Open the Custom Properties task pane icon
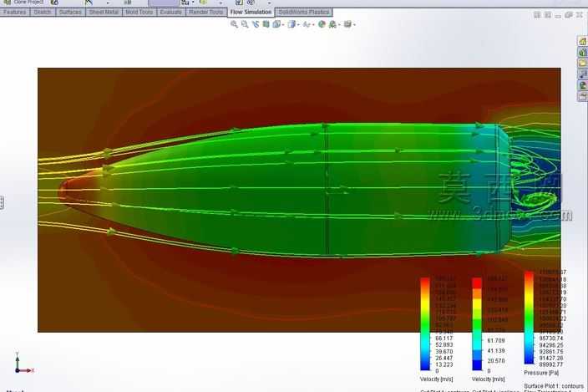The width and height of the screenshot is (588, 392). (583, 97)
